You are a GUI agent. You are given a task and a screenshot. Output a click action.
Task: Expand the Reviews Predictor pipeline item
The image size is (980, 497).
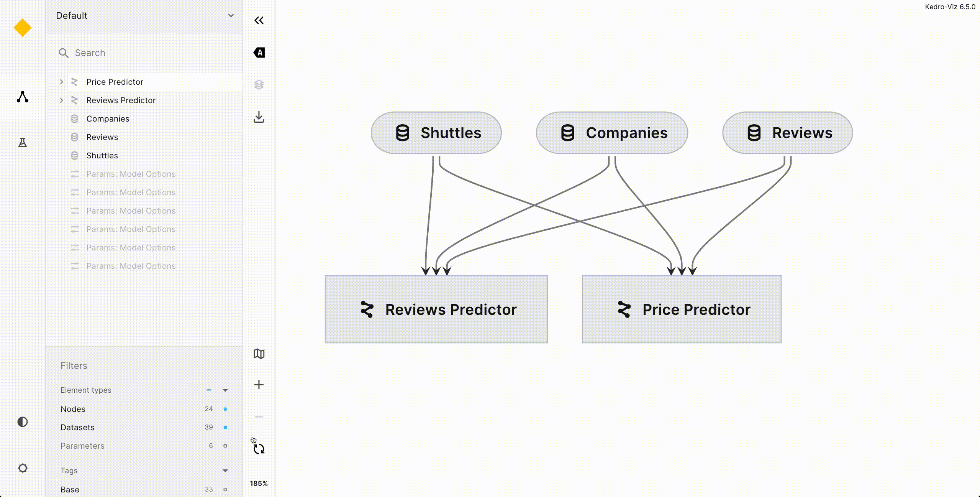(61, 100)
